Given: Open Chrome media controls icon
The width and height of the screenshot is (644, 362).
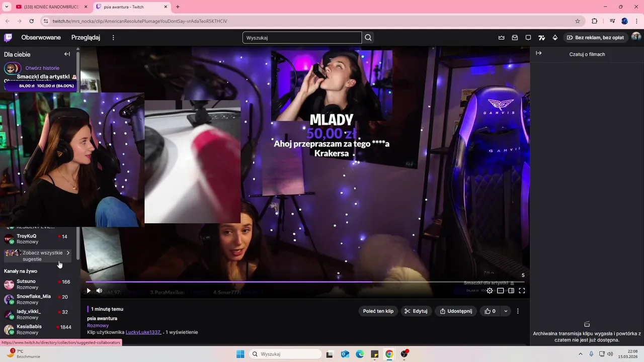Looking at the screenshot, I should coord(612,21).
